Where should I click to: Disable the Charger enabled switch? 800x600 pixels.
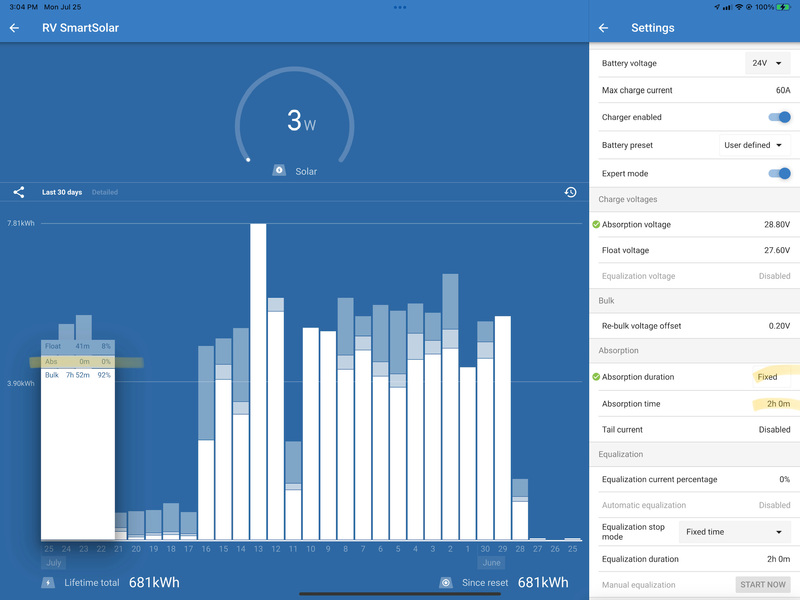(x=779, y=117)
